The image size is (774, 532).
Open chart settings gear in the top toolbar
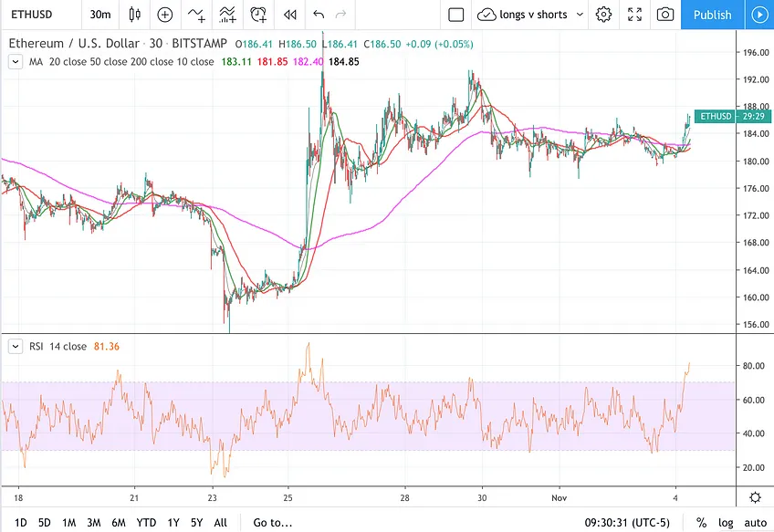point(603,15)
